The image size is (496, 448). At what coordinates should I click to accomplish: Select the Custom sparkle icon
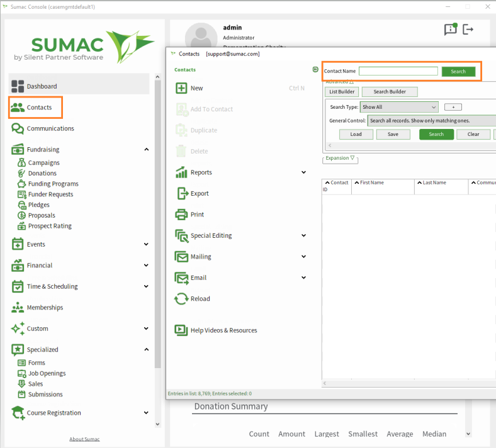pos(18,328)
